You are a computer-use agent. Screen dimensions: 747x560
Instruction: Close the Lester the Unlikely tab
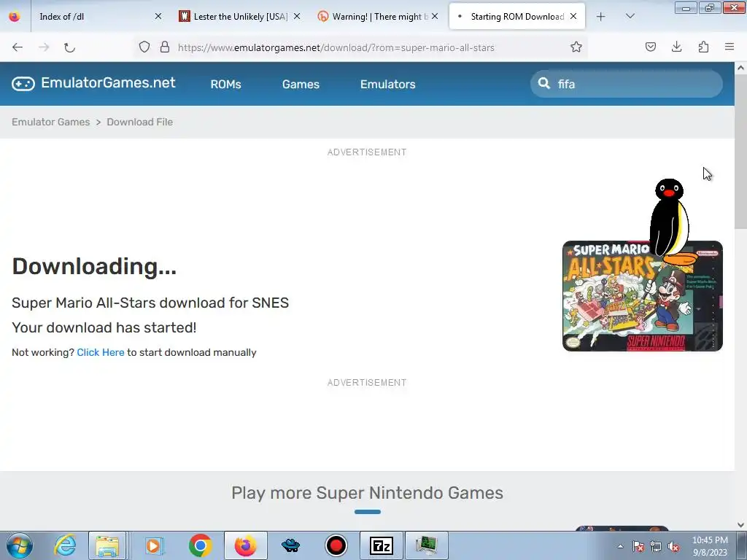(297, 17)
